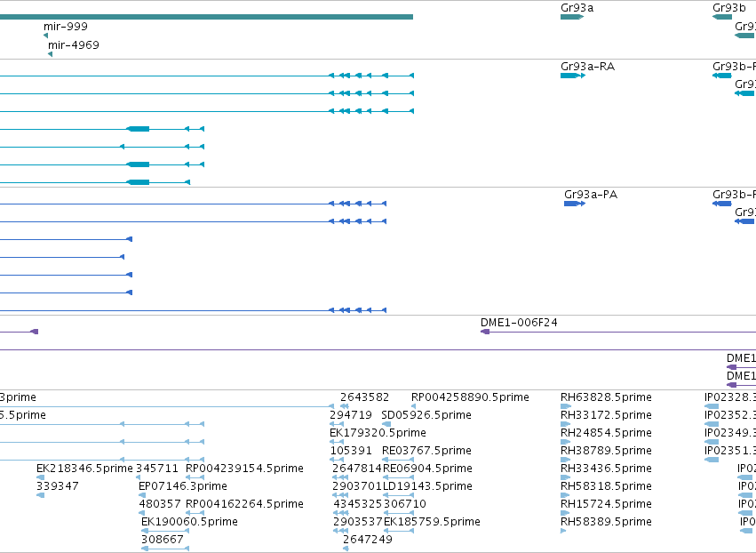Click the 2903537 feature label

click(x=358, y=522)
